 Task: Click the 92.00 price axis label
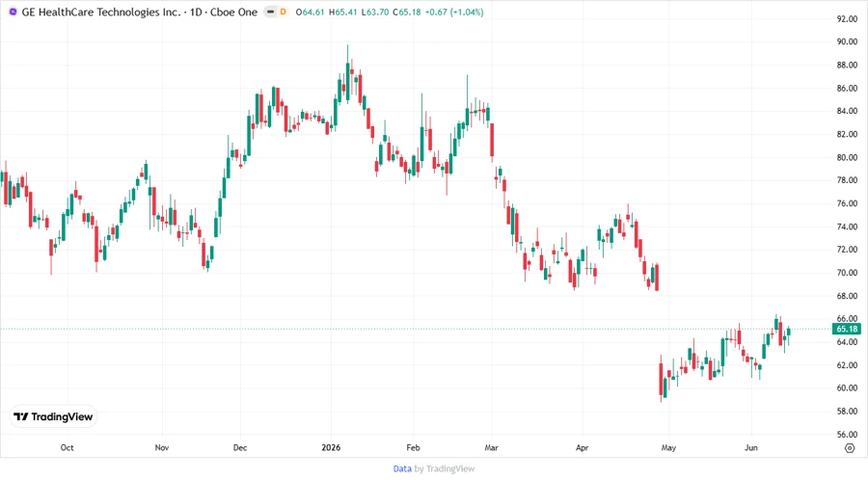coord(847,19)
